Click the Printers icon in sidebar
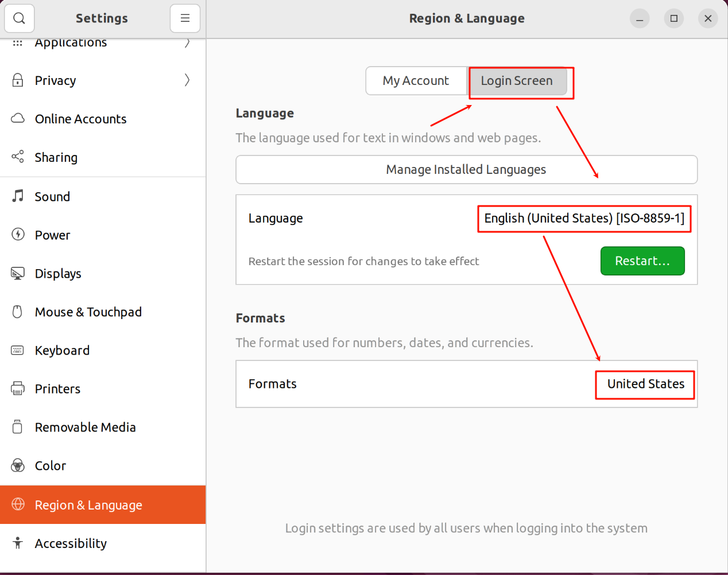 pos(18,388)
